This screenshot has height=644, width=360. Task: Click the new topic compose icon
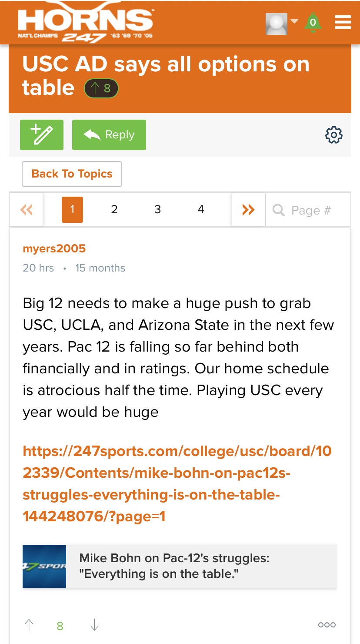pyautogui.click(x=42, y=135)
